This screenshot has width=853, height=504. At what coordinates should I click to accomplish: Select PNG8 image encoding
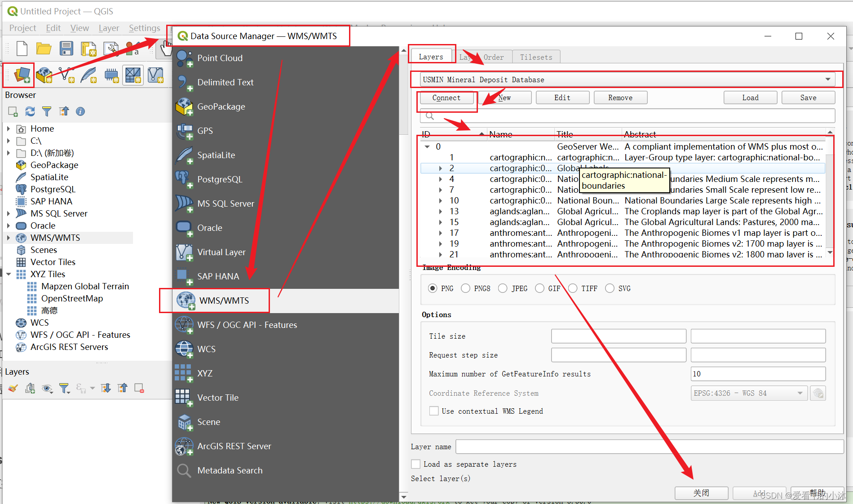coord(466,288)
